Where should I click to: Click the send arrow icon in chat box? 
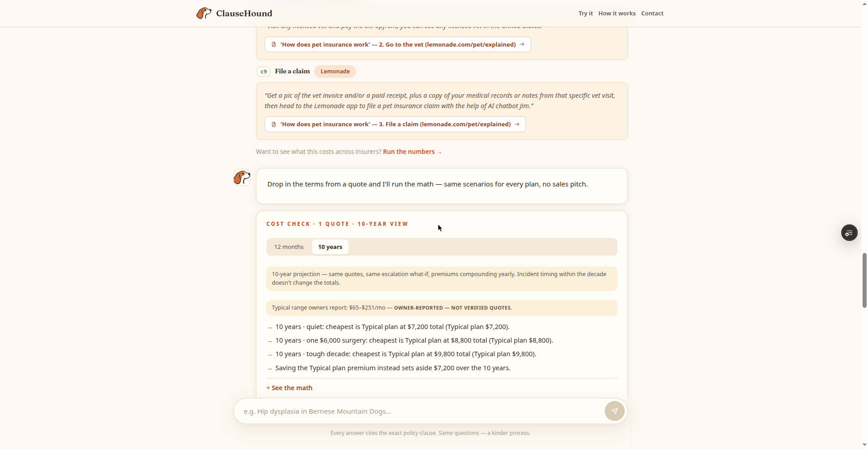pyautogui.click(x=615, y=411)
